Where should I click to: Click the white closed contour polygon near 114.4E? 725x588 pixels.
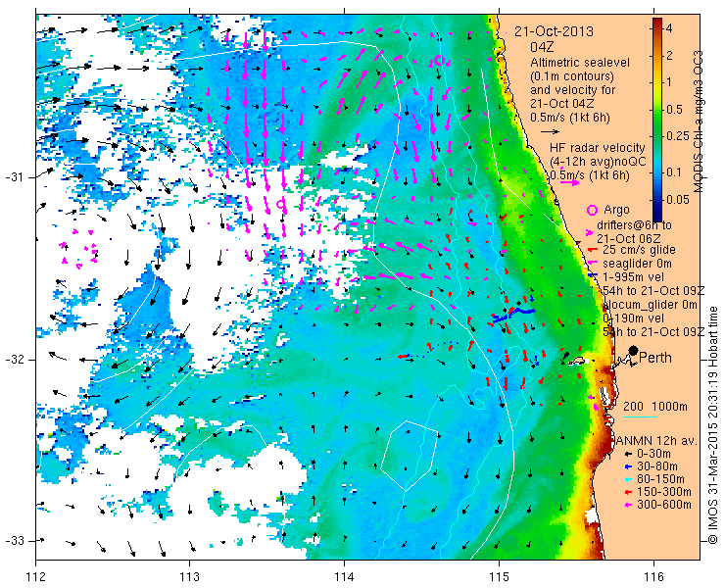click(410, 456)
